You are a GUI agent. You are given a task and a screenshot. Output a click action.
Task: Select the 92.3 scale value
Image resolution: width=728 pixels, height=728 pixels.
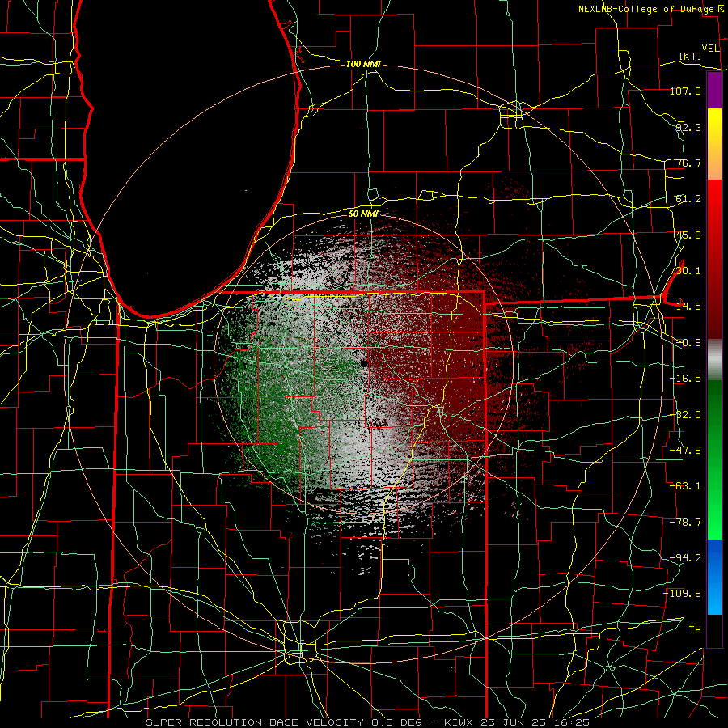[x=688, y=127]
